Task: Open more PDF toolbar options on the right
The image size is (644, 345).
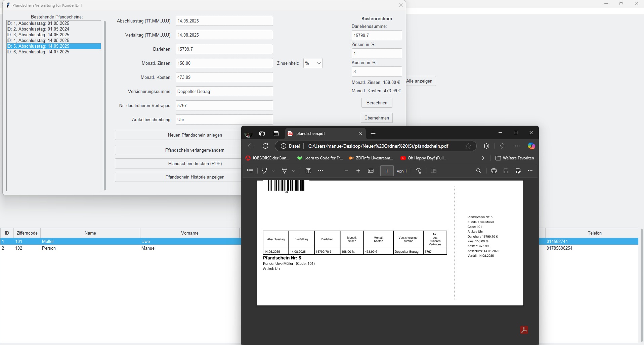Action: click(530, 171)
